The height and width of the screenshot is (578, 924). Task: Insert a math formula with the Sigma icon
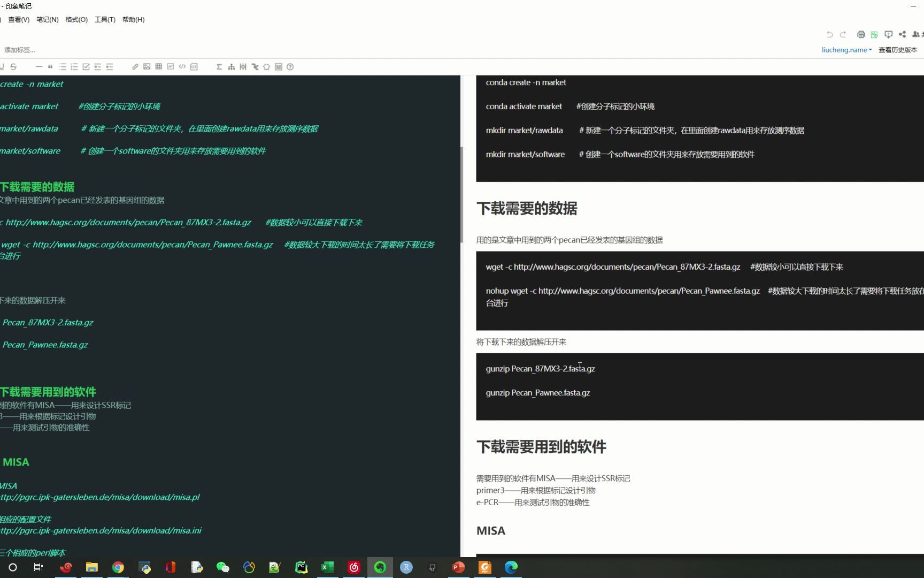coord(219,67)
